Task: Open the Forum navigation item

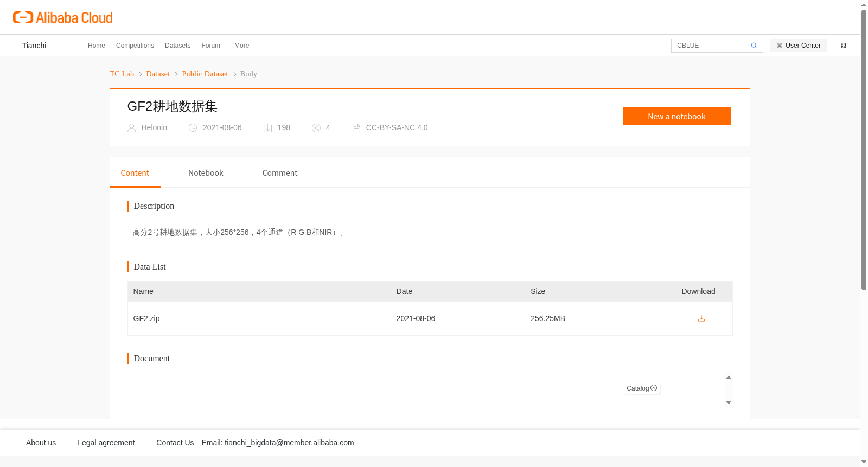Action: (211, 46)
